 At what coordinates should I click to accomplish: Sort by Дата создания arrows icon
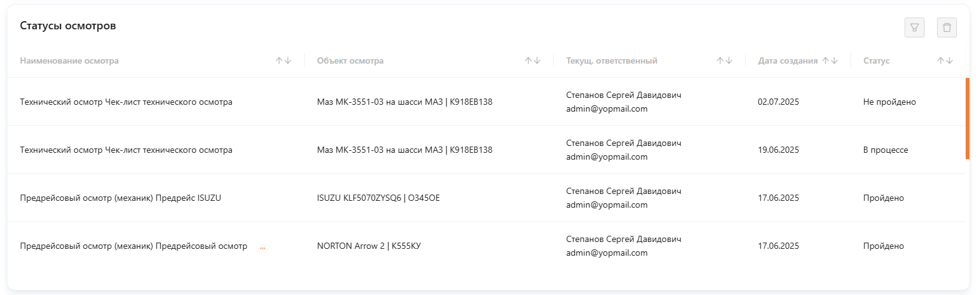830,60
